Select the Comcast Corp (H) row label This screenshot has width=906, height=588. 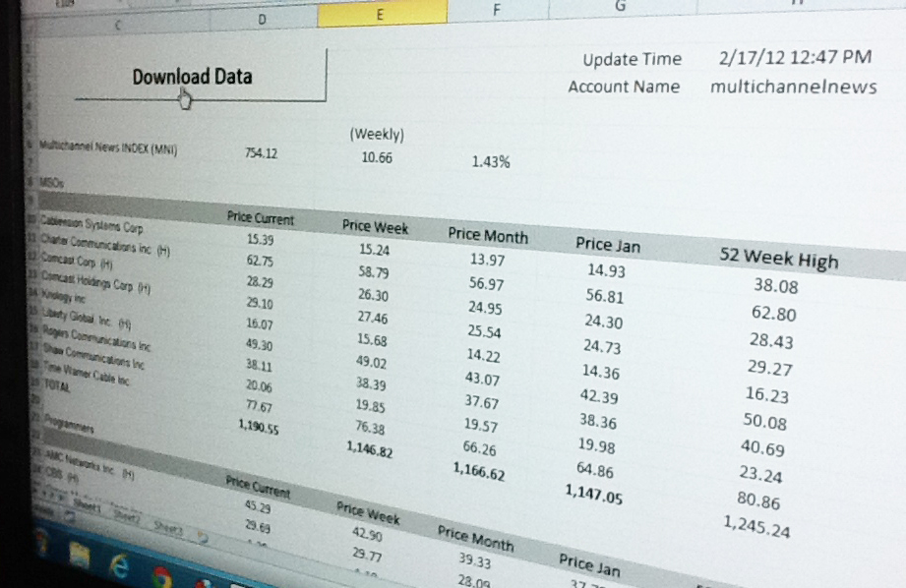(x=77, y=262)
